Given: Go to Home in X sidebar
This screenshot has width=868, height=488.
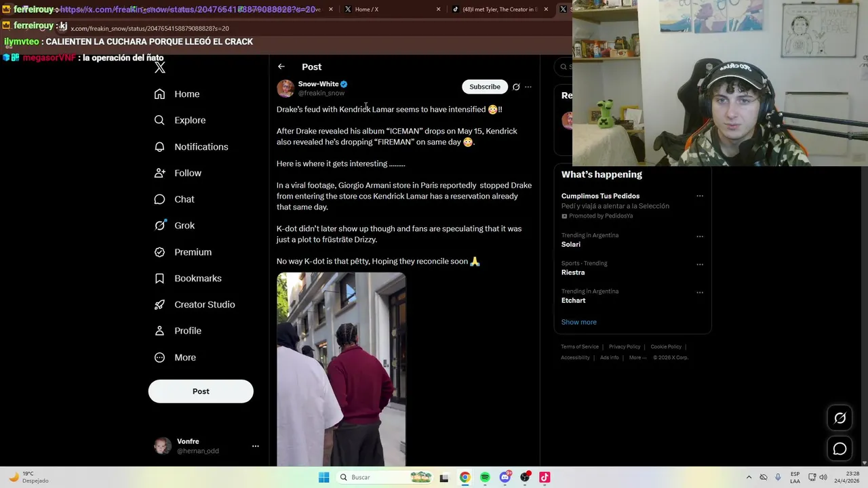Looking at the screenshot, I should click(x=177, y=94).
